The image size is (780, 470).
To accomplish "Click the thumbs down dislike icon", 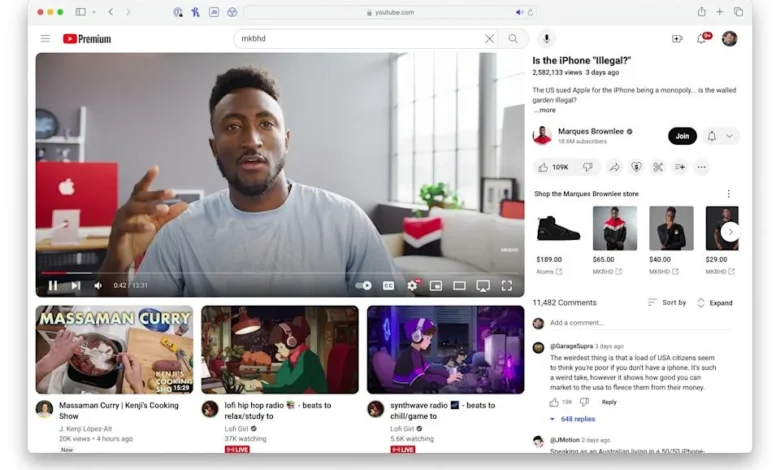I will coord(588,167).
